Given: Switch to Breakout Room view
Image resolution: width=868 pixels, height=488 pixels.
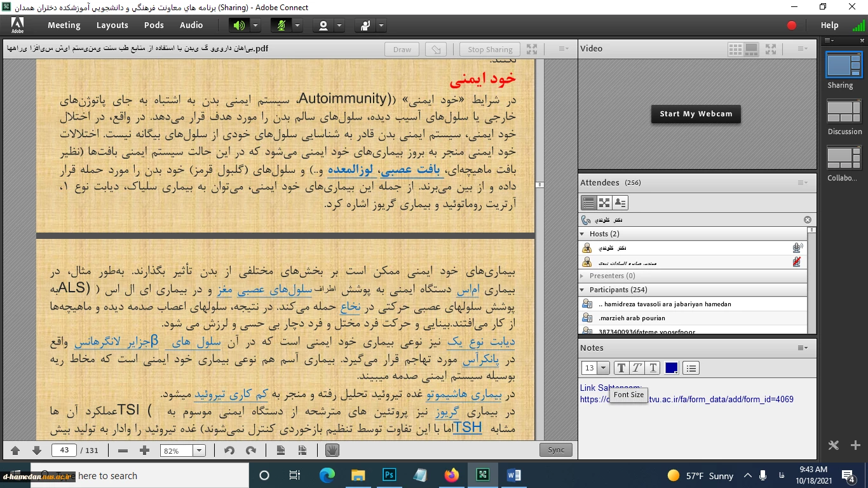Looking at the screenshot, I should pos(604,203).
